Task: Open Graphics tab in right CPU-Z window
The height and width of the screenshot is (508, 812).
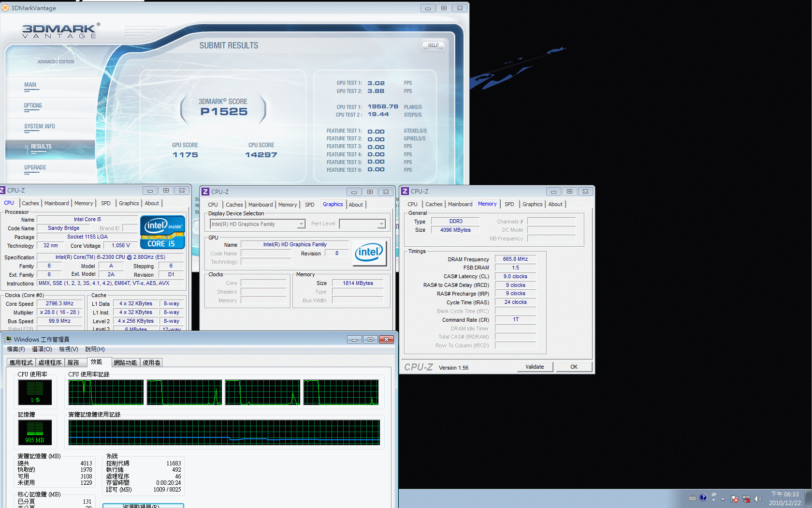Action: pyautogui.click(x=532, y=204)
